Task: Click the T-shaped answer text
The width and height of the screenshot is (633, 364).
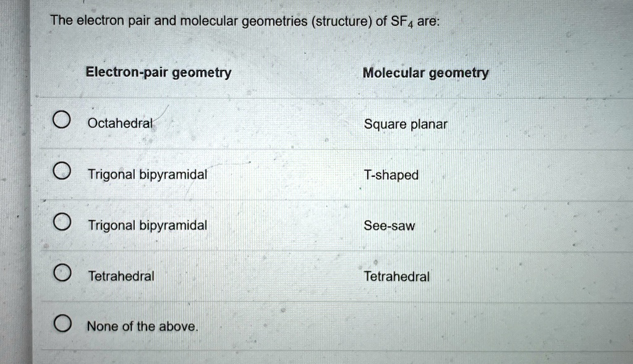Action: pos(391,176)
